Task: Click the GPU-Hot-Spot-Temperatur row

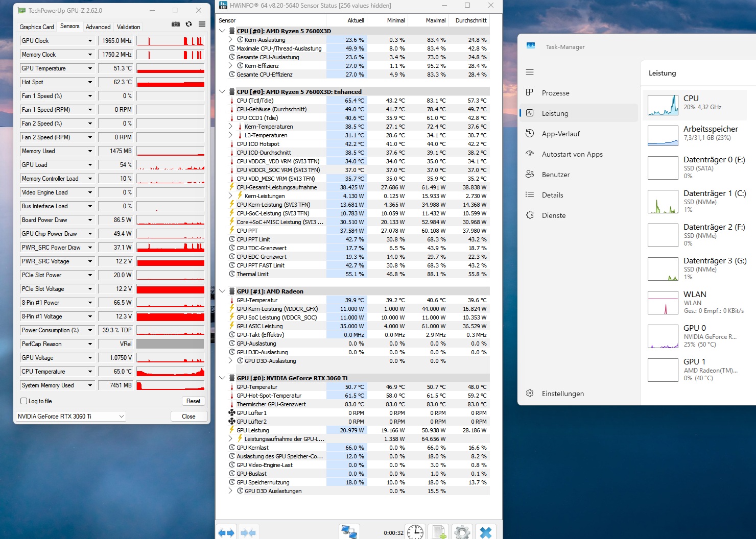Action: 359,396
